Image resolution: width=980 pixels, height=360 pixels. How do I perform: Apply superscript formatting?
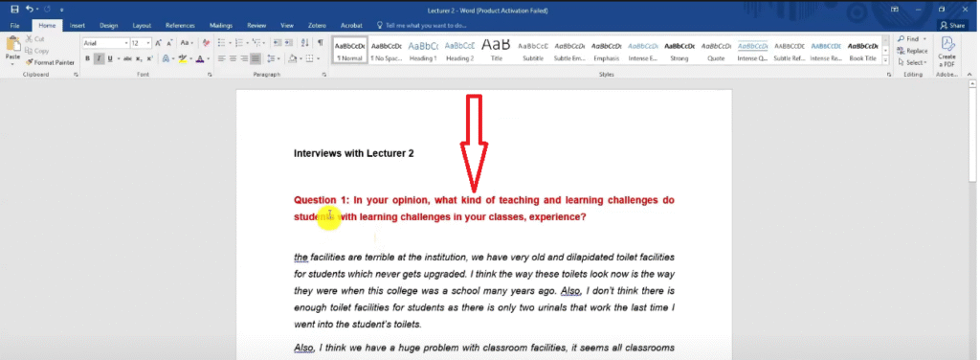[x=149, y=58]
